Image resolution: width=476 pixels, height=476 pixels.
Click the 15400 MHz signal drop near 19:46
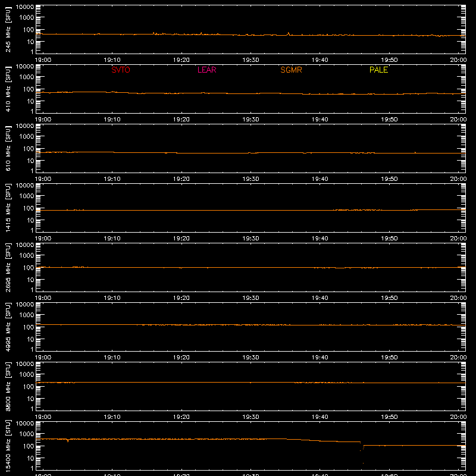point(362,452)
